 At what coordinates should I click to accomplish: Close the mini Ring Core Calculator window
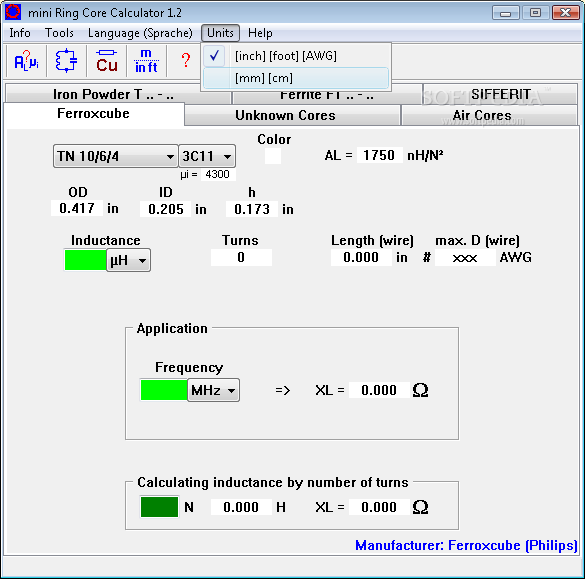(x=566, y=13)
